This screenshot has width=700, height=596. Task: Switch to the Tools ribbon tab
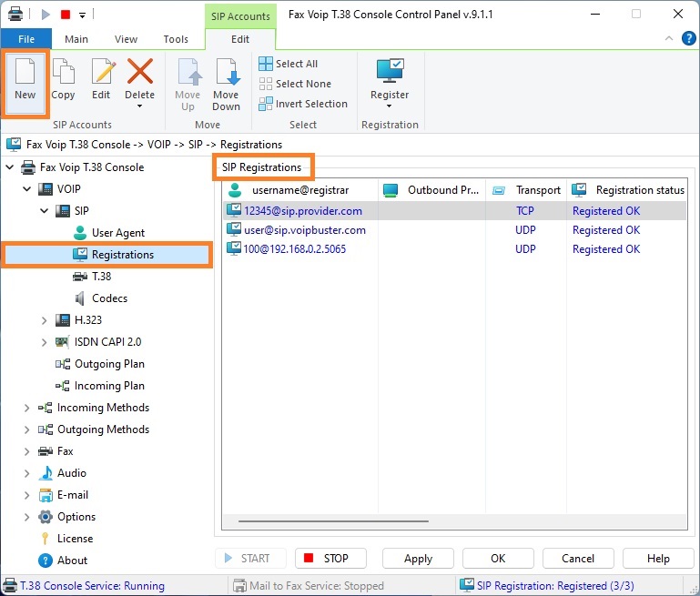coord(176,39)
